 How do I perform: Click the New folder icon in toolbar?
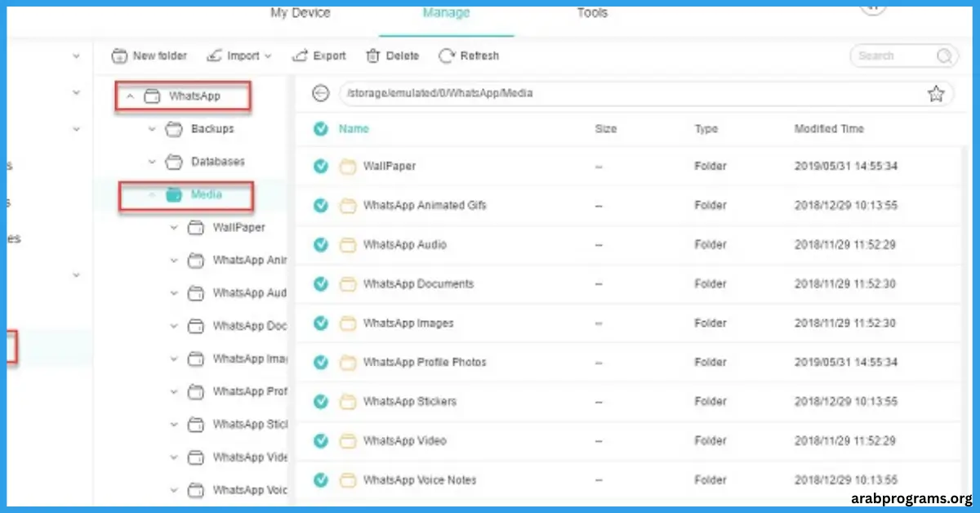tap(119, 56)
